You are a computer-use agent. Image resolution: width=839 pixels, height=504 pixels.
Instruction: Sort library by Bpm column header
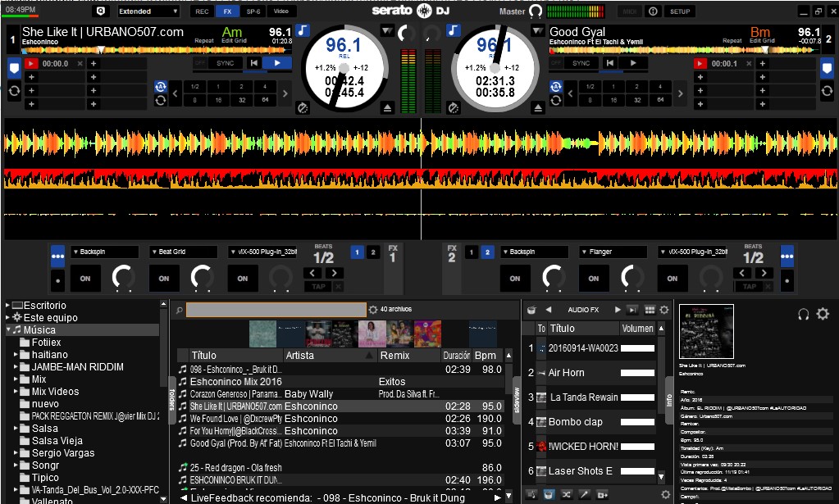pos(486,356)
